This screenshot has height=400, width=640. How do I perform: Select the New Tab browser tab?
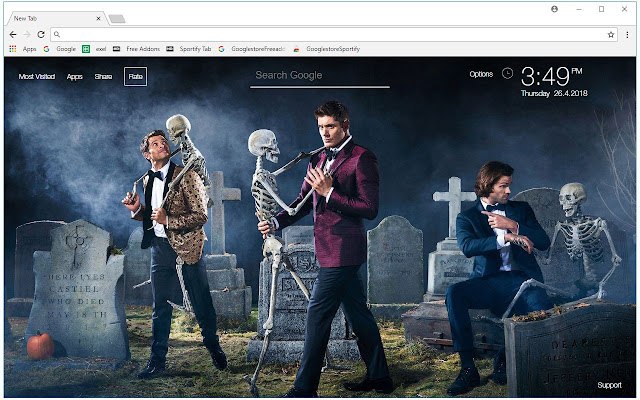coord(56,18)
